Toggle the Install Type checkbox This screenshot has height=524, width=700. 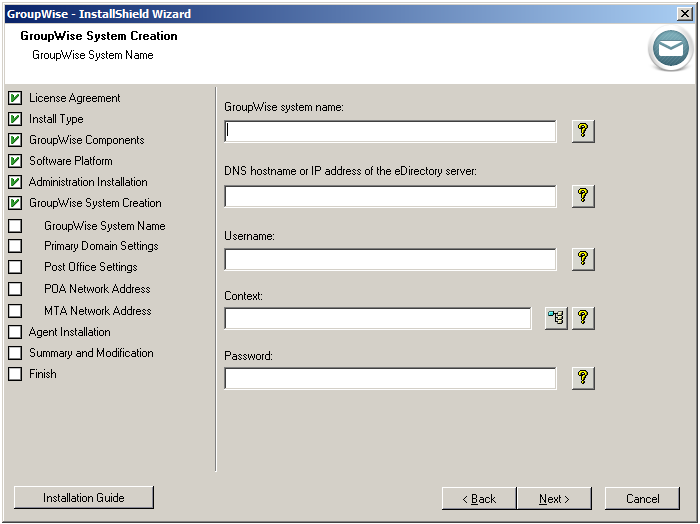pyautogui.click(x=15, y=119)
